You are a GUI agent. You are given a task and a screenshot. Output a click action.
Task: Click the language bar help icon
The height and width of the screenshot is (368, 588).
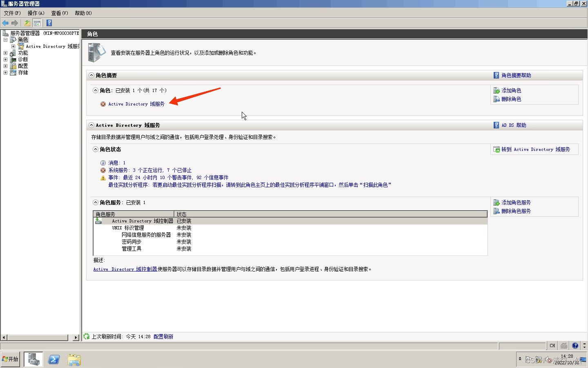pyautogui.click(x=575, y=346)
